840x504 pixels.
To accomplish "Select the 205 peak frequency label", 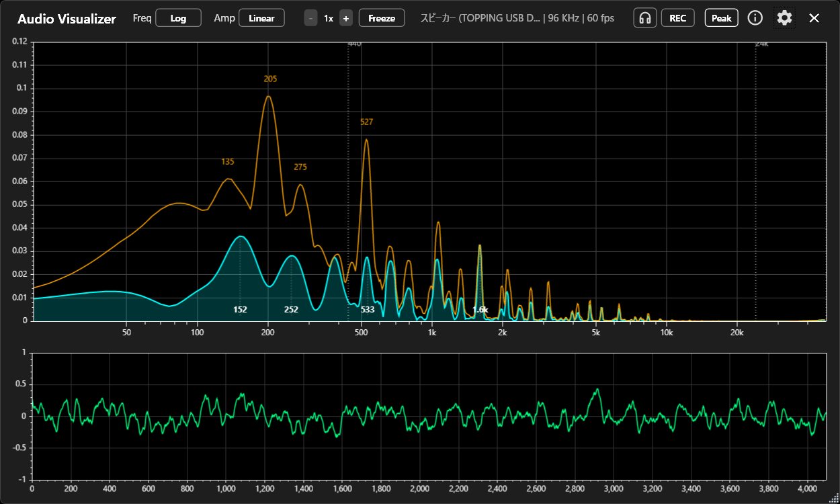I will point(270,79).
